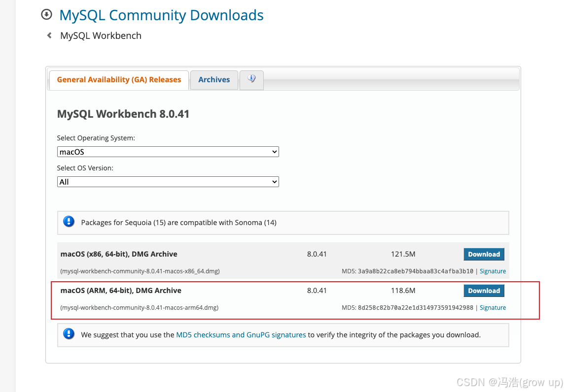565x392 pixels.
Task: Open the Select Operating System dropdown showing macOS
Action: 168,152
